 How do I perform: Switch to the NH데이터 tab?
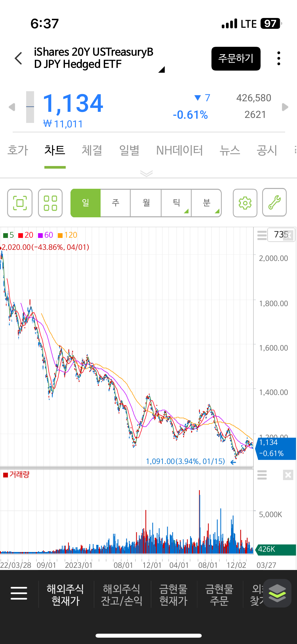[180, 150]
